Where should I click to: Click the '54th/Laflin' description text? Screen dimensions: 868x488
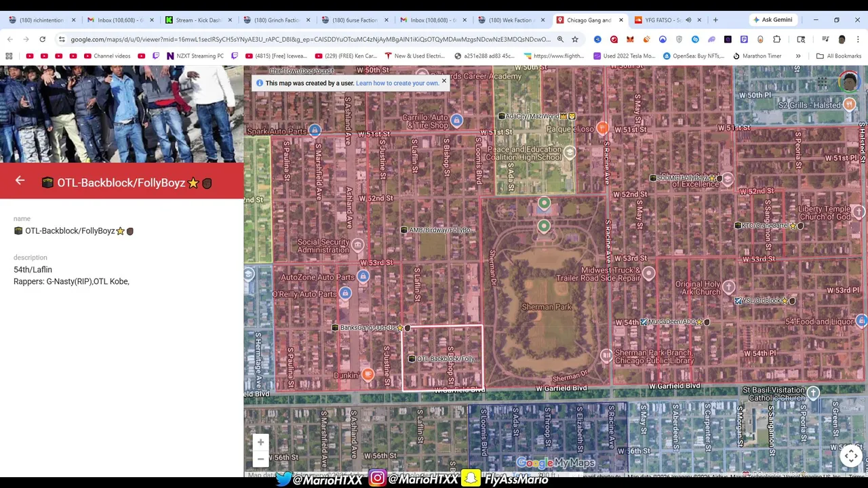tap(33, 270)
